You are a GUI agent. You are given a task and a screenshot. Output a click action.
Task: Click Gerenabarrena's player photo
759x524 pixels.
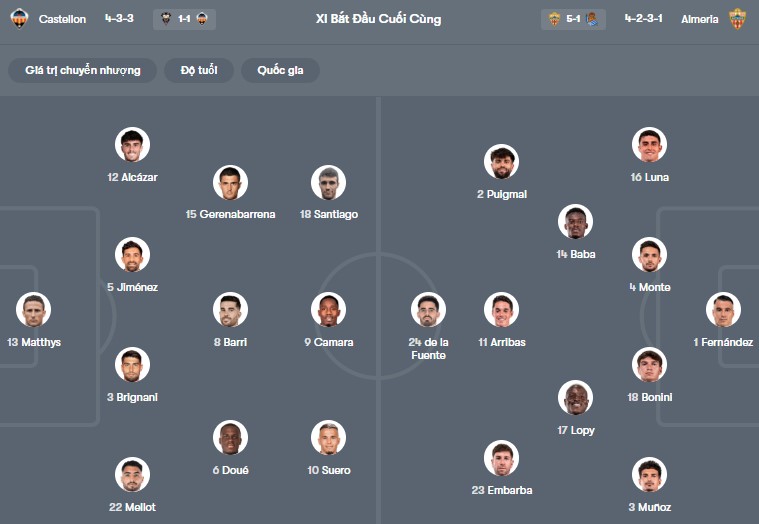tap(230, 182)
